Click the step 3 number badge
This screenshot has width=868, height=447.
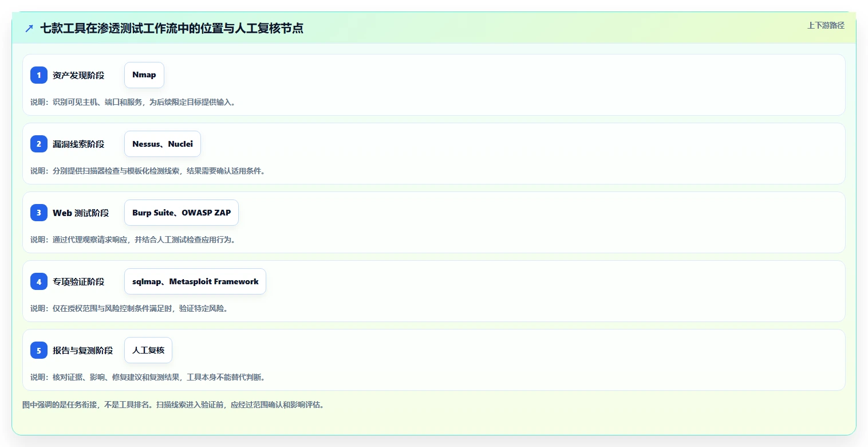click(x=39, y=213)
